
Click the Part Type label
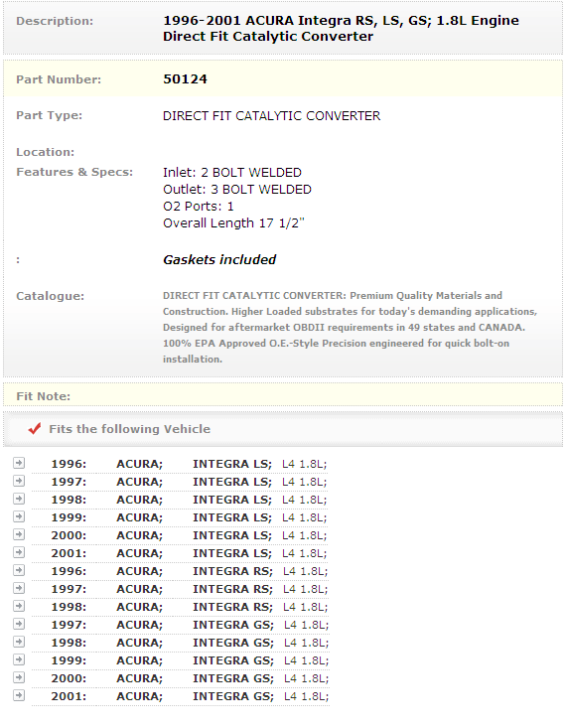[50, 115]
